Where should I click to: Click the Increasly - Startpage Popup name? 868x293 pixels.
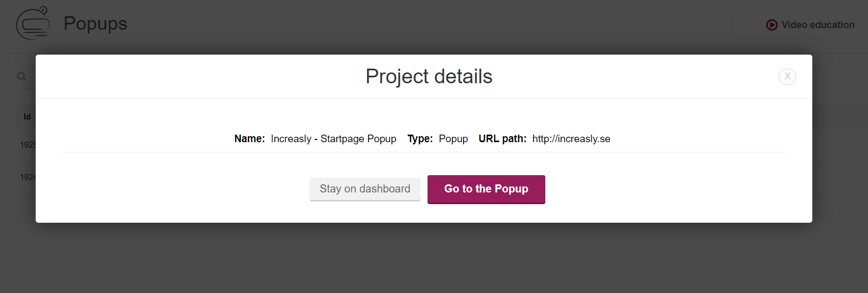[333, 139]
